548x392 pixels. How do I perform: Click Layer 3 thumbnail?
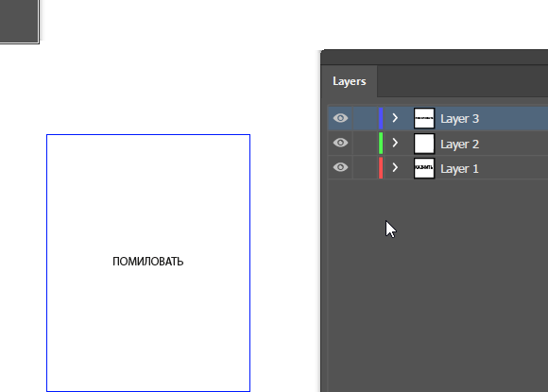(424, 118)
